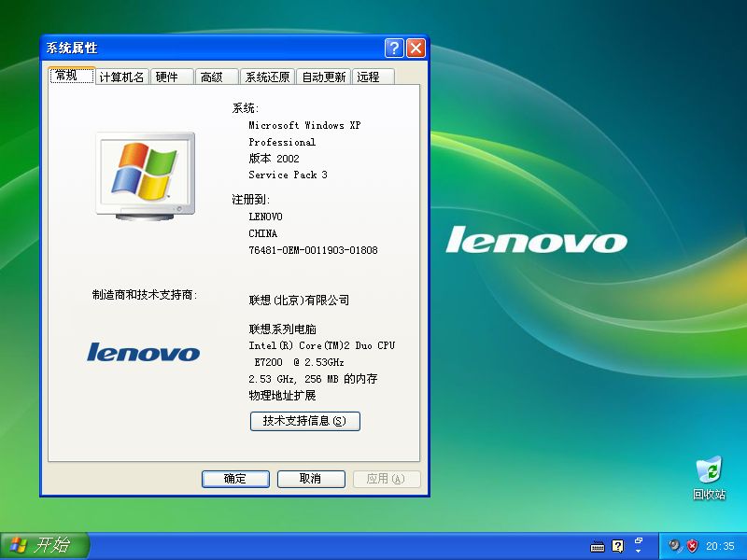Screen dimensions: 747x560
Task: Click the volume speaker tray icon
Action: click(x=674, y=545)
